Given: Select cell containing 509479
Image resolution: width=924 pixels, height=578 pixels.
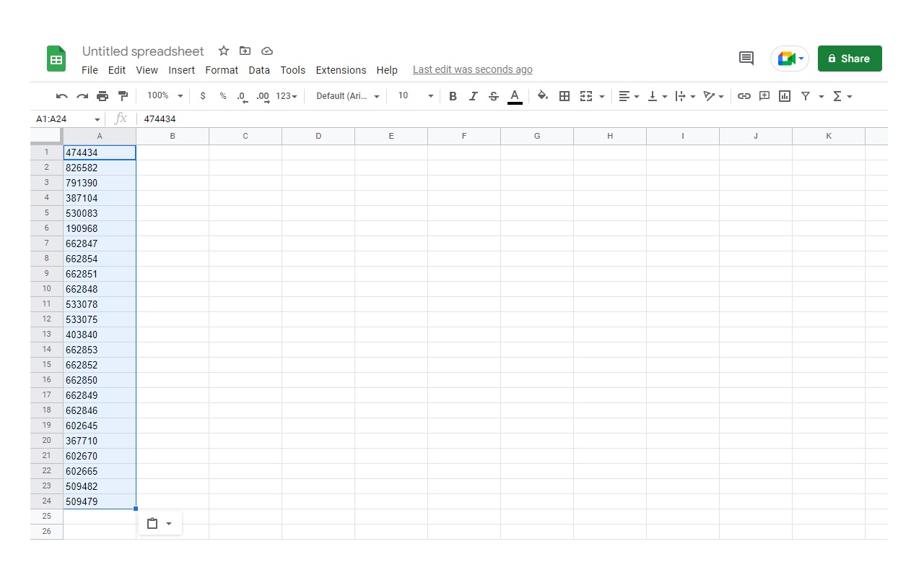Looking at the screenshot, I should (x=100, y=501).
